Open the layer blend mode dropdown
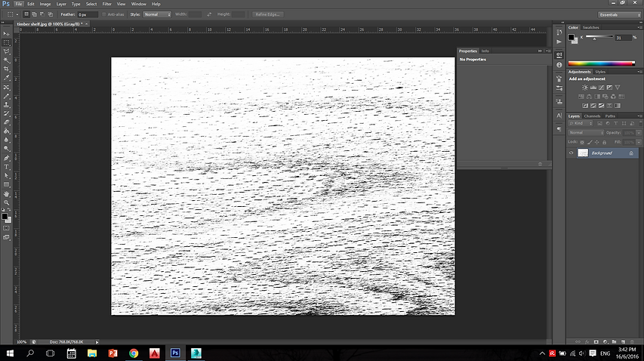The image size is (644, 361). [586, 133]
